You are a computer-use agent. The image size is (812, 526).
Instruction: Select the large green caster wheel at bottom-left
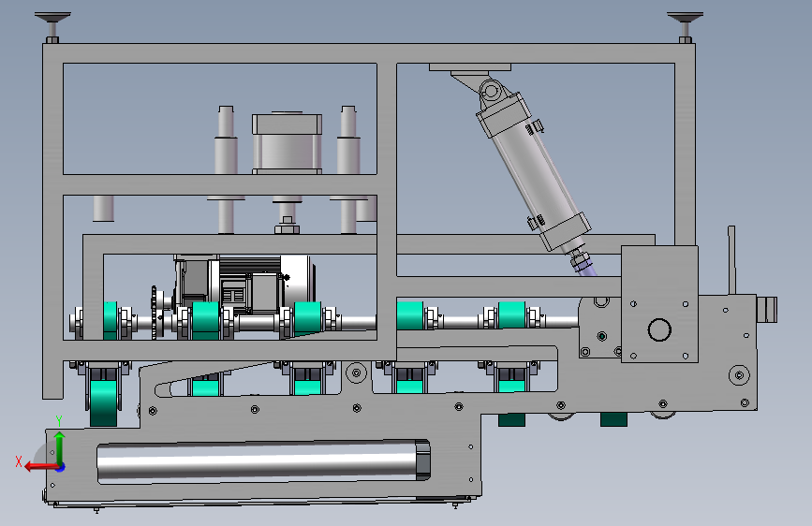point(104,402)
